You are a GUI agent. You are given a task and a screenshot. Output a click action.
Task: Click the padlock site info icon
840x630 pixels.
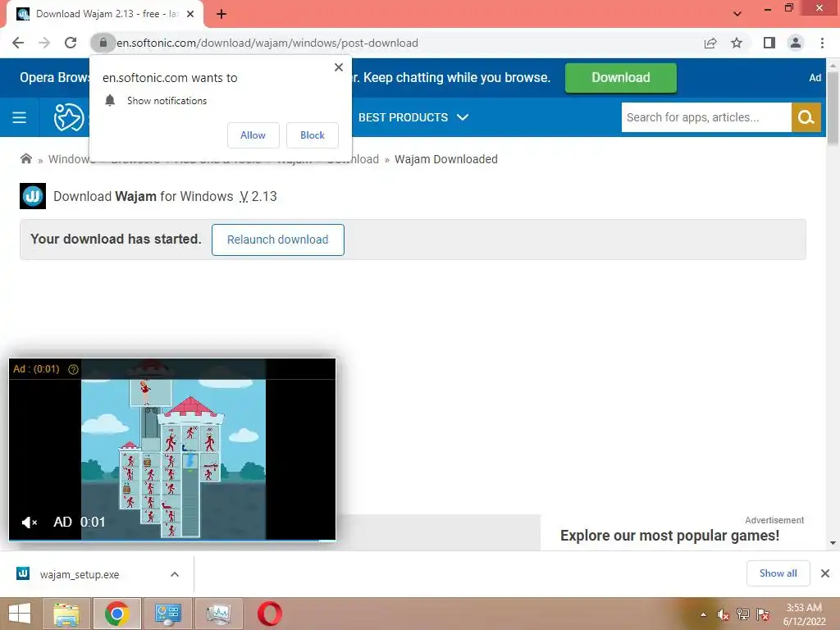pos(103,43)
